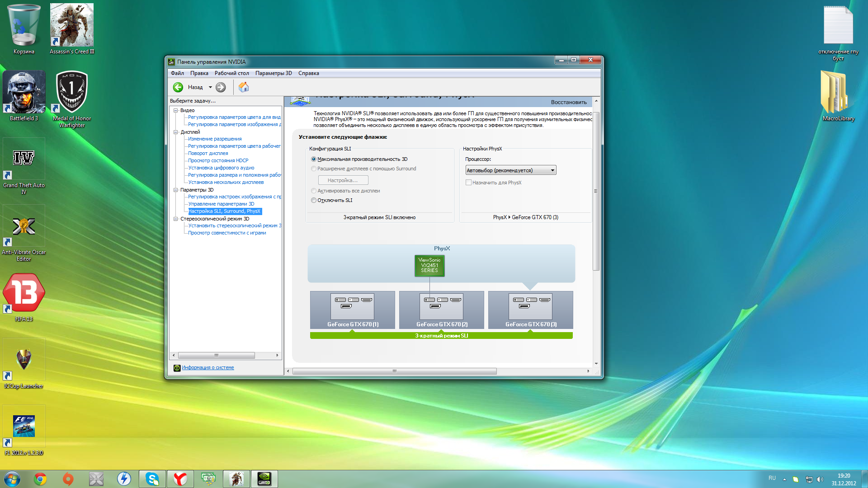Collapse the Видео tree node

point(176,110)
